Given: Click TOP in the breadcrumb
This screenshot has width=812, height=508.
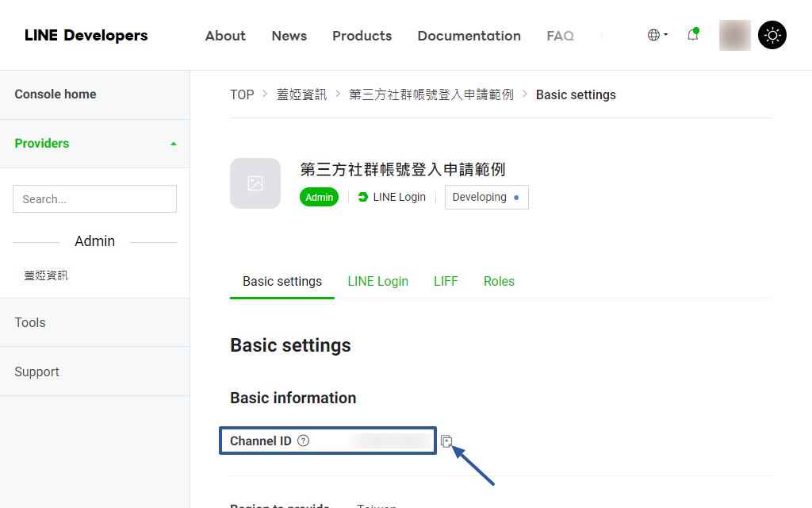Looking at the screenshot, I should [x=242, y=95].
